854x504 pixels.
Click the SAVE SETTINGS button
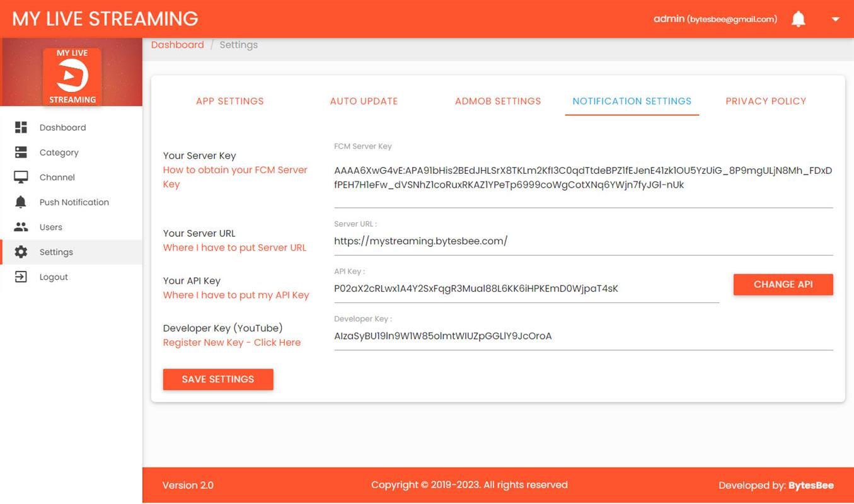[217, 379]
